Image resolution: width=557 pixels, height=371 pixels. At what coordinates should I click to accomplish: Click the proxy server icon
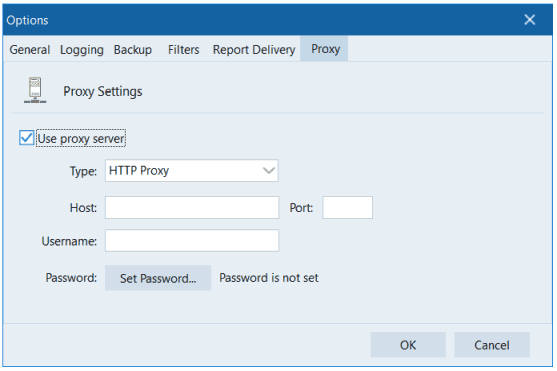35,90
